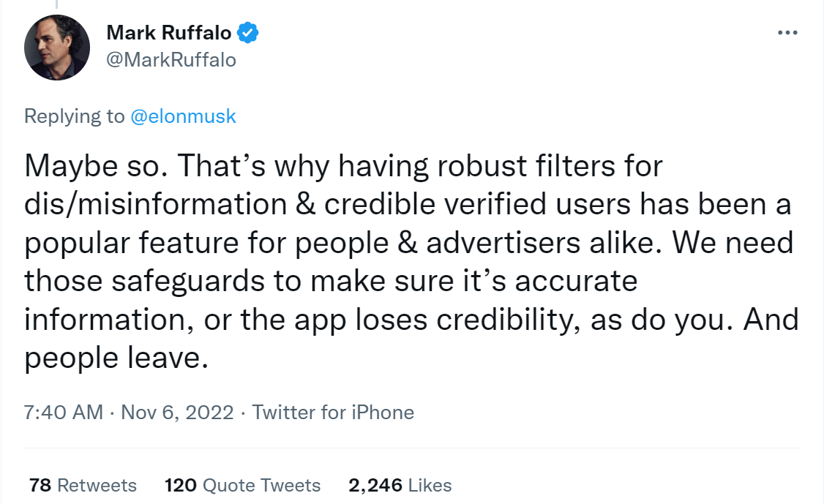Click the Nov 6, 2022 date
Viewport: 824px width, 504px height.
pyautogui.click(x=177, y=413)
